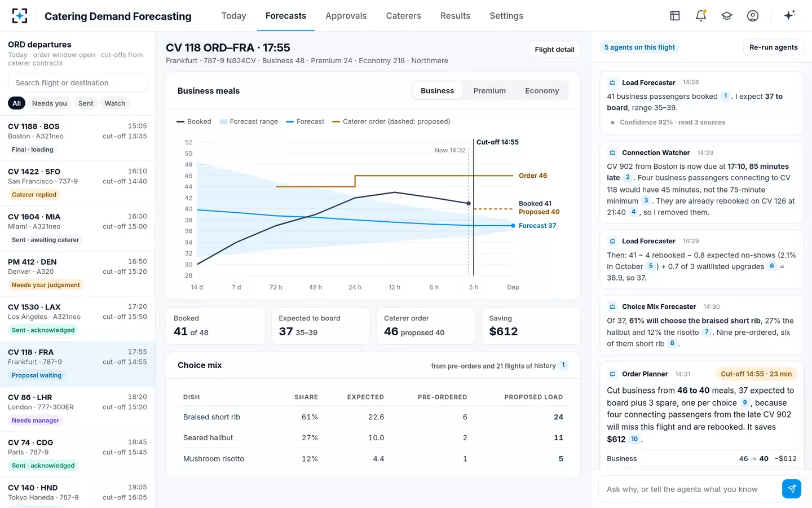Click the Caterer order legend swatch

[336, 121]
